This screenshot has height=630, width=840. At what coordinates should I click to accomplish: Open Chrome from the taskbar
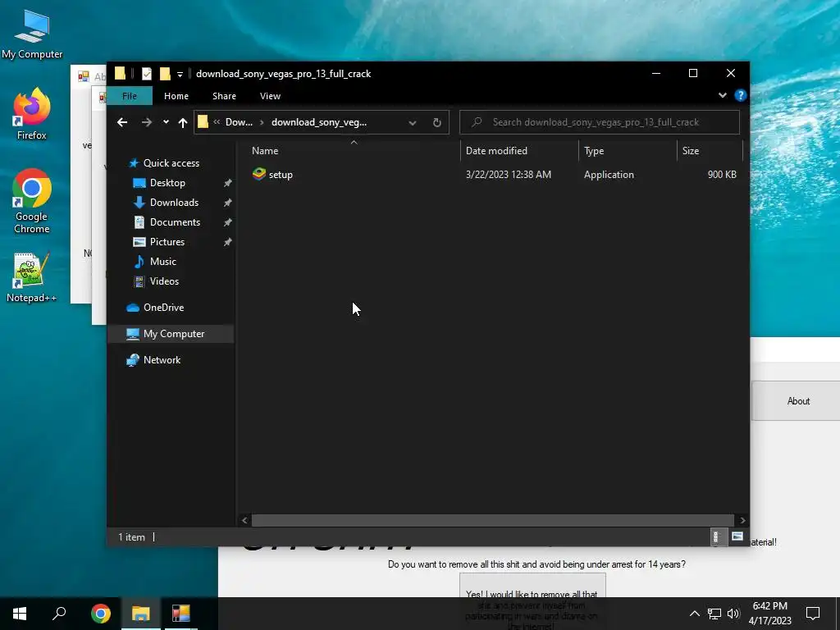coord(101,614)
